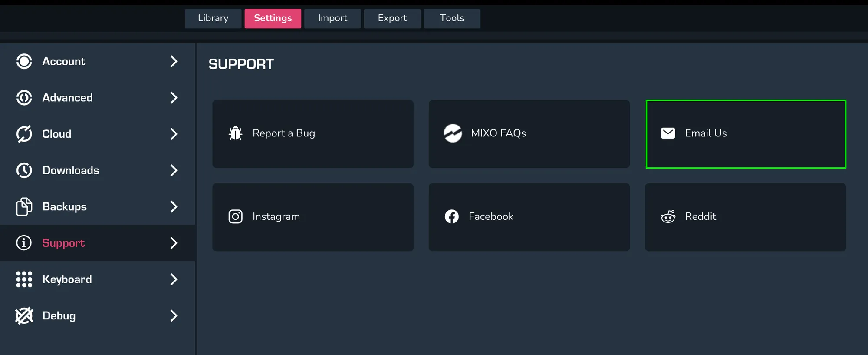Screen dimensions: 868x355
Task: Open the Tools tab
Action: coord(452,18)
